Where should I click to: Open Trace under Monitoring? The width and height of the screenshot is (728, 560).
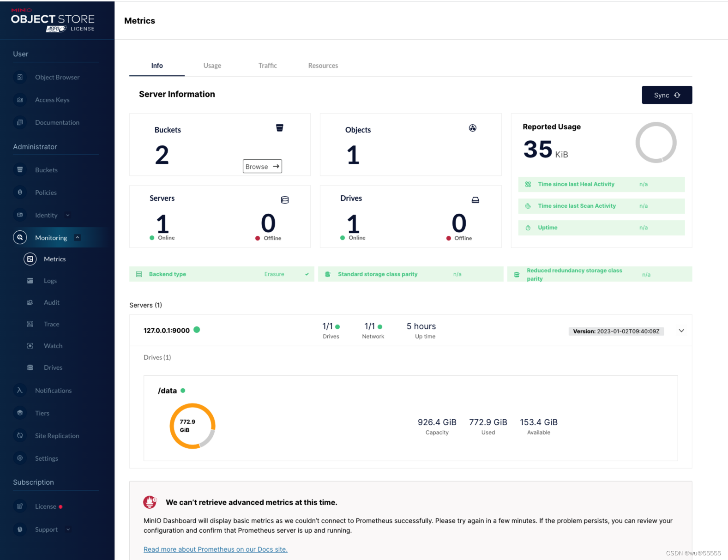tap(51, 324)
